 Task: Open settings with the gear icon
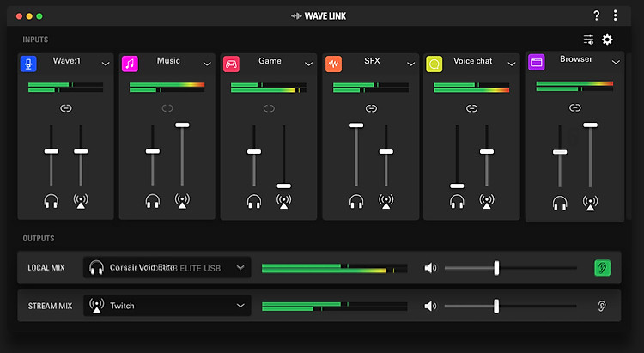coord(607,40)
